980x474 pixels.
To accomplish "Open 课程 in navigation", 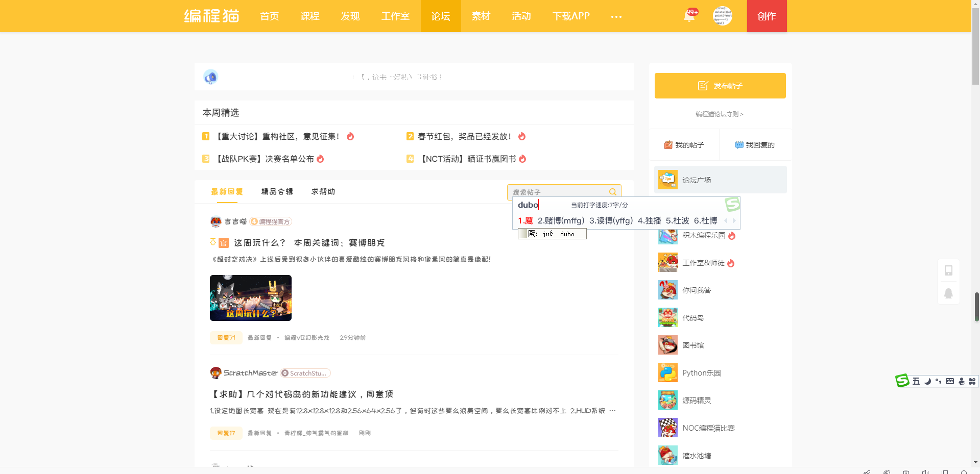I will click(x=310, y=16).
